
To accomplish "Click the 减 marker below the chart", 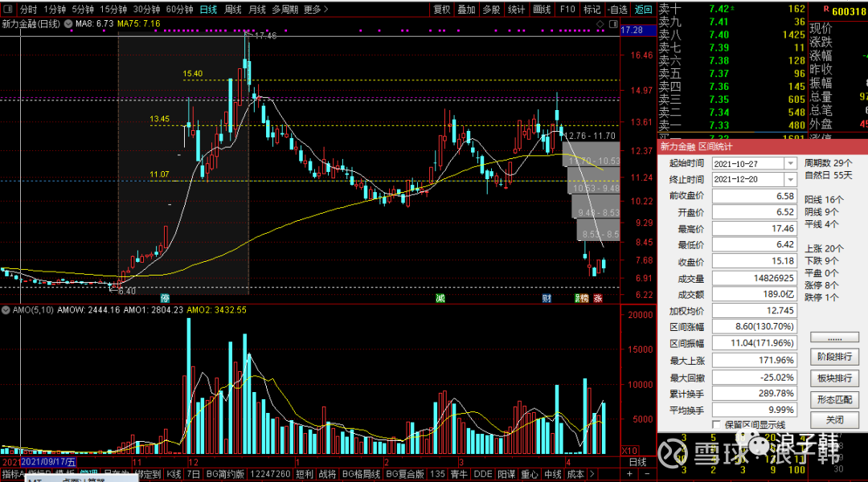I will click(440, 299).
